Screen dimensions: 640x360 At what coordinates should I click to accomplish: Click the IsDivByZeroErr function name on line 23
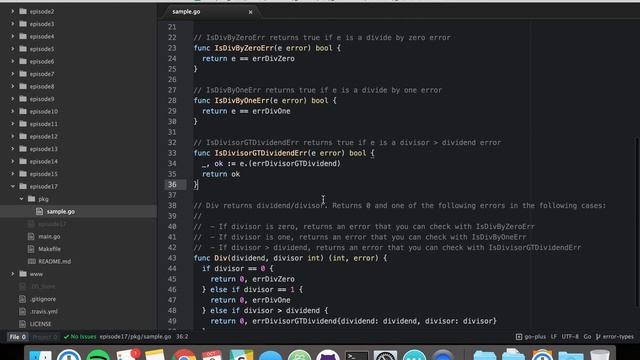click(x=244, y=48)
